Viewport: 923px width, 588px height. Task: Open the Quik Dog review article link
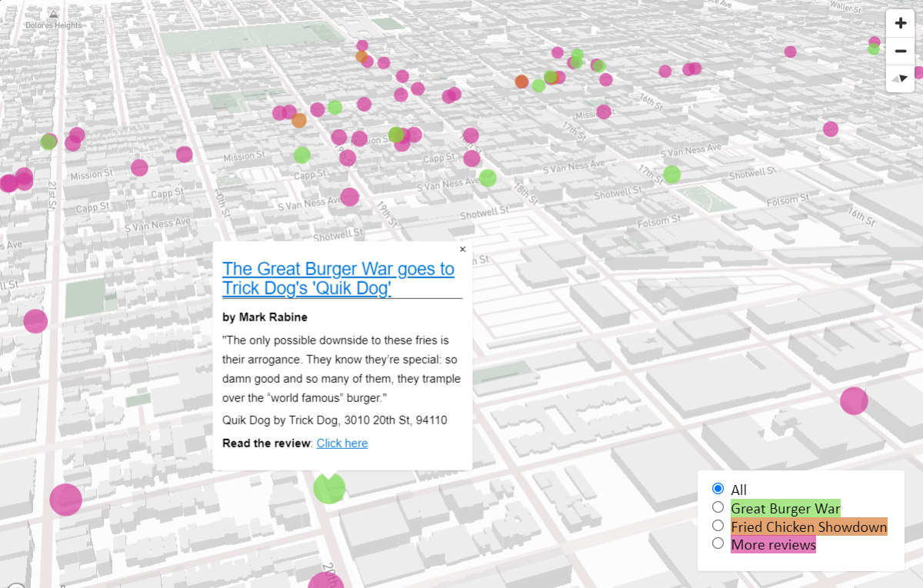338,278
